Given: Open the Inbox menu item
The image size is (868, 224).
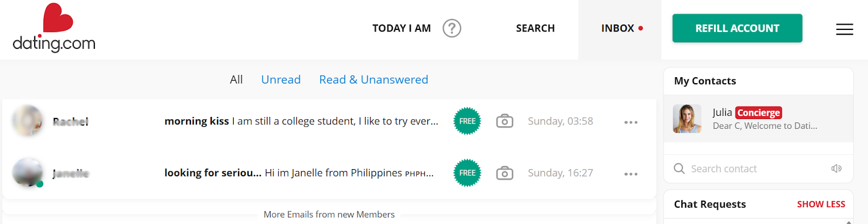Looking at the screenshot, I should (x=617, y=28).
